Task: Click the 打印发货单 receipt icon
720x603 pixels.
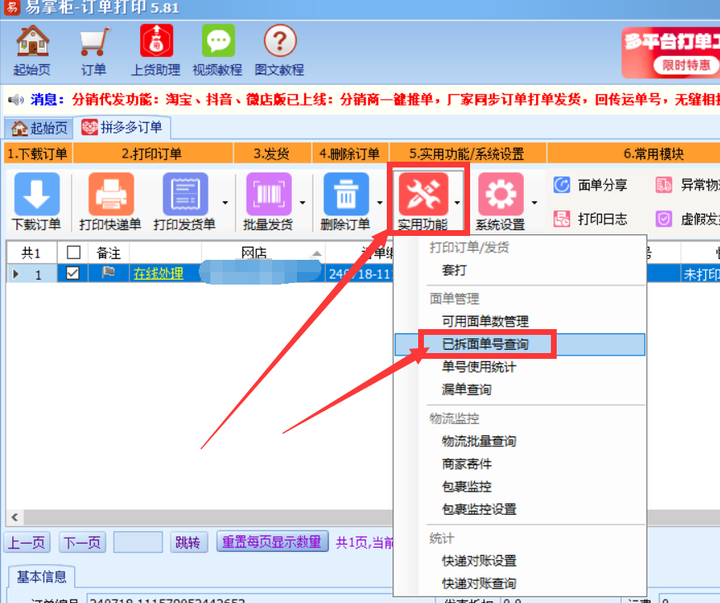Action: tap(185, 194)
